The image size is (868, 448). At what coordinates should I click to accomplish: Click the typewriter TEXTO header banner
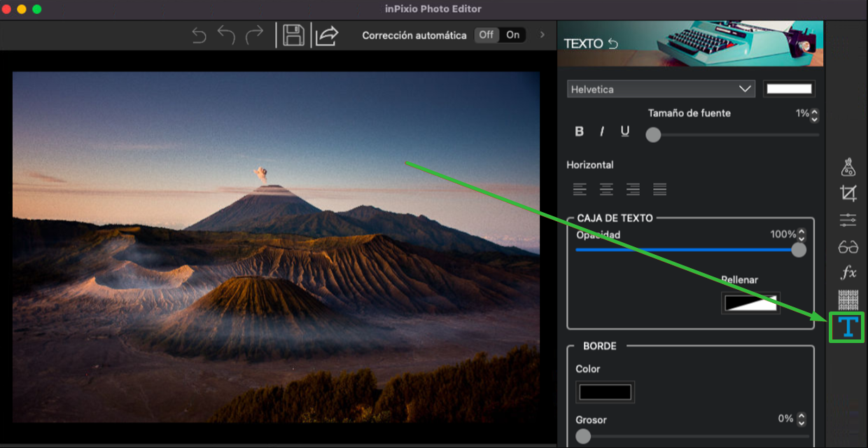(x=692, y=43)
